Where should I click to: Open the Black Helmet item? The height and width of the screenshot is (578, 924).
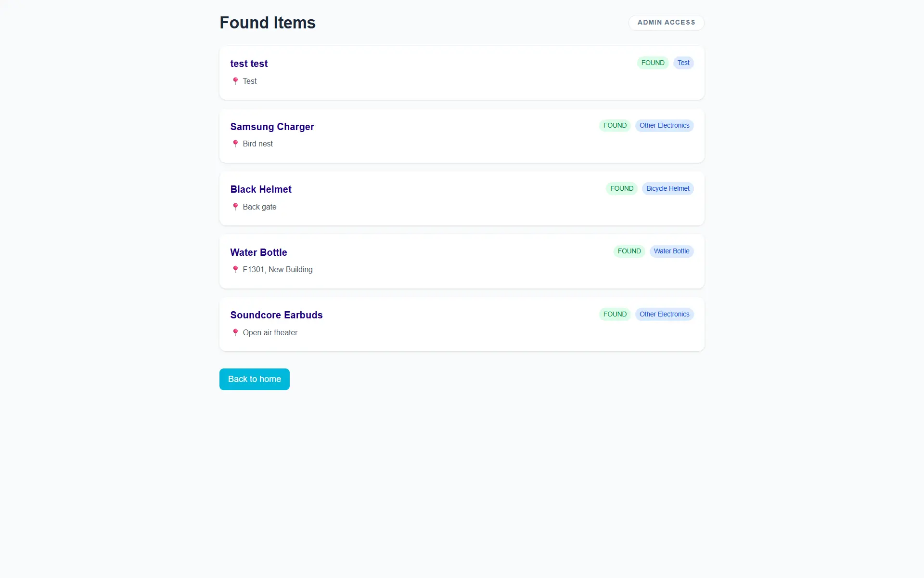(261, 189)
